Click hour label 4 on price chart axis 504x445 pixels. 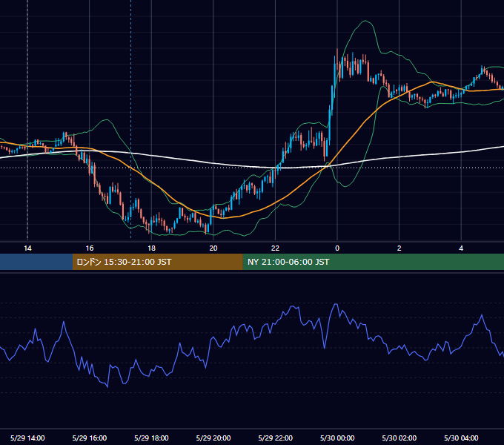pos(461,248)
